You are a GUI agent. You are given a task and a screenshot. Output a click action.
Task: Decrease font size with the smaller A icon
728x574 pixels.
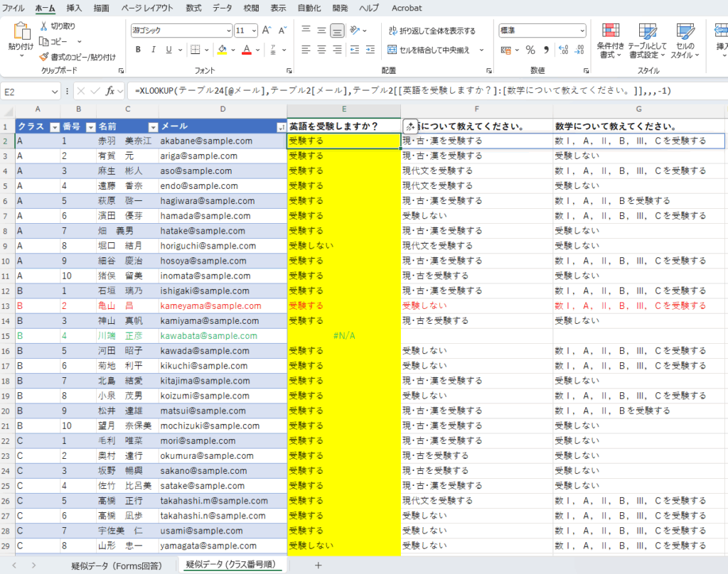(282, 31)
